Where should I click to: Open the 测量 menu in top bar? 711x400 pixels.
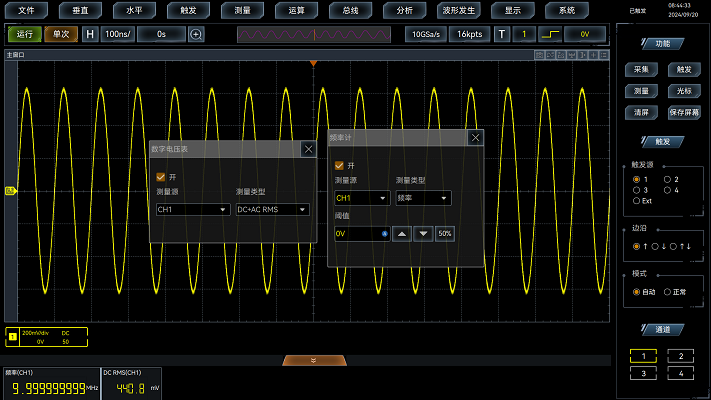coord(241,9)
